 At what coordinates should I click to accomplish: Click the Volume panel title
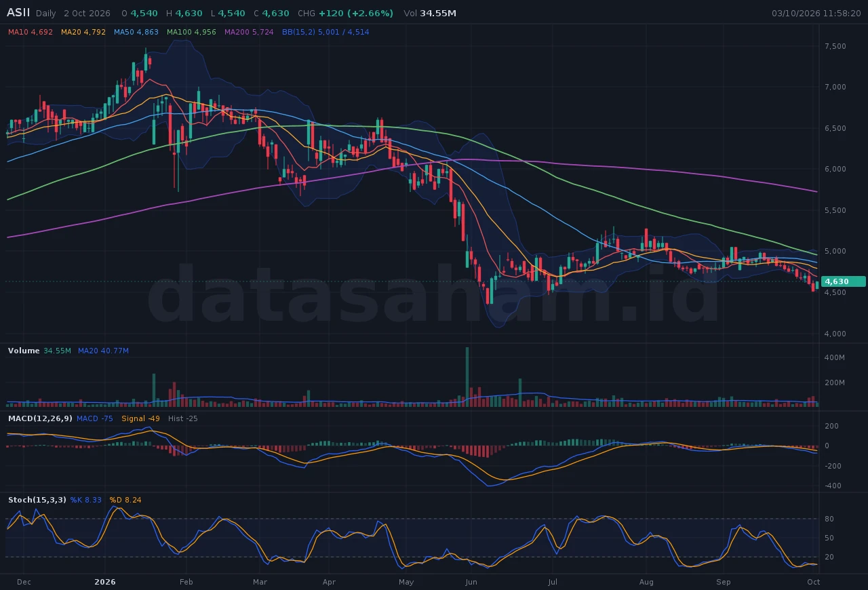(x=24, y=351)
